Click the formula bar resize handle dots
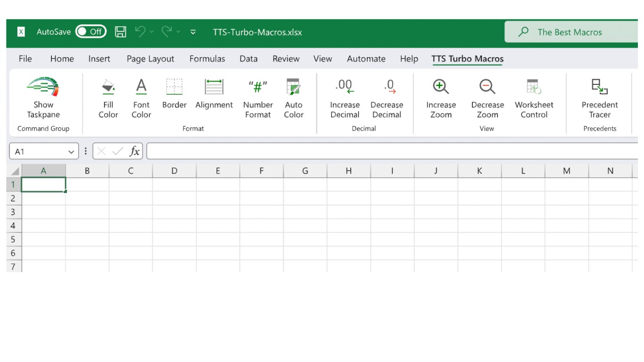Image resolution: width=644 pixels, height=362 pixels. (86, 151)
